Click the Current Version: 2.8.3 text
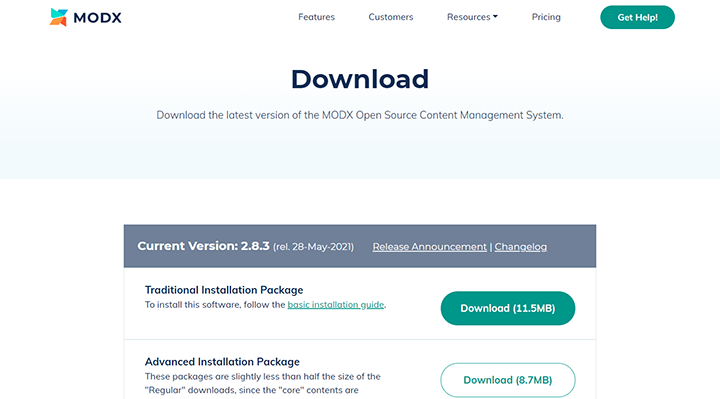This screenshot has height=399, width=720. tap(203, 246)
